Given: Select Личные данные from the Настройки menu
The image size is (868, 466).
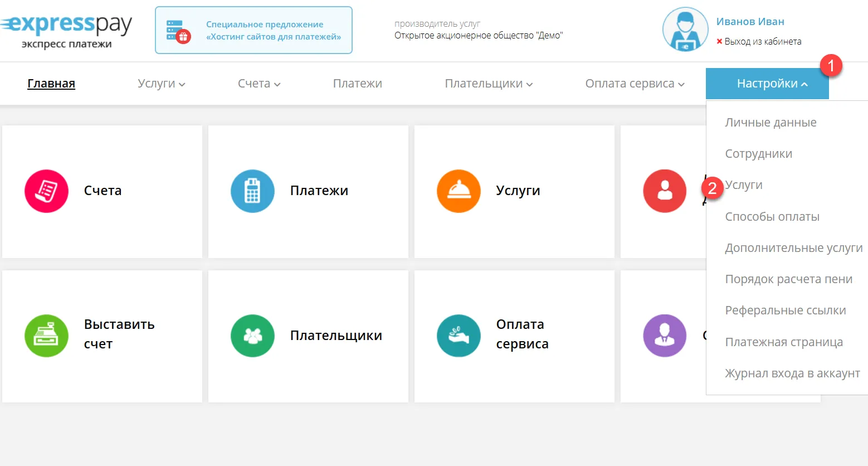Looking at the screenshot, I should [x=771, y=122].
